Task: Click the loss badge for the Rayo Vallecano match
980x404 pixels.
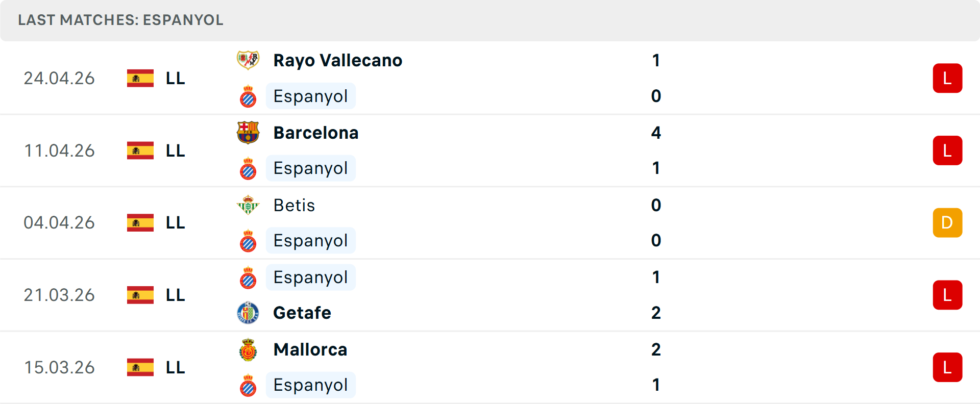Action: coord(947,78)
